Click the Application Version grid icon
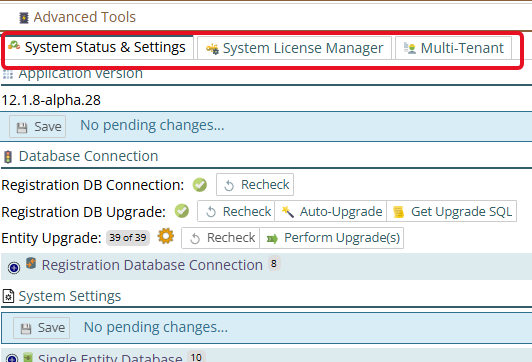The height and width of the screenshot is (362, 532). coord(8,75)
